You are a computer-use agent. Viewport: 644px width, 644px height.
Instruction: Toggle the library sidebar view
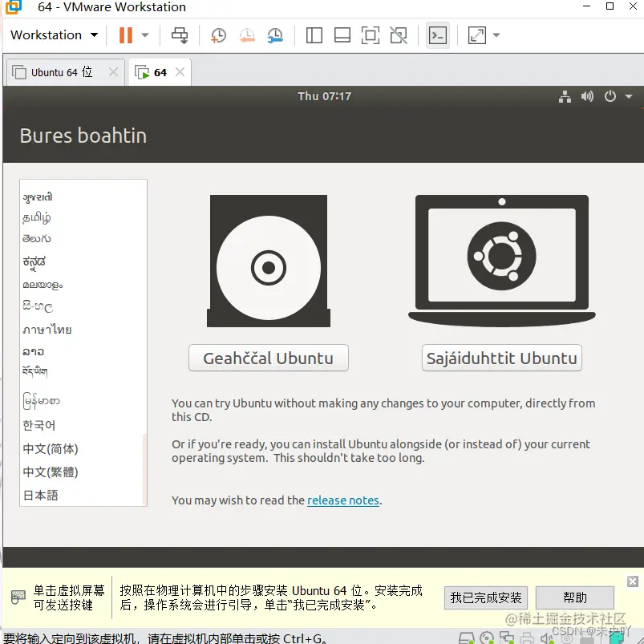pyautogui.click(x=314, y=35)
